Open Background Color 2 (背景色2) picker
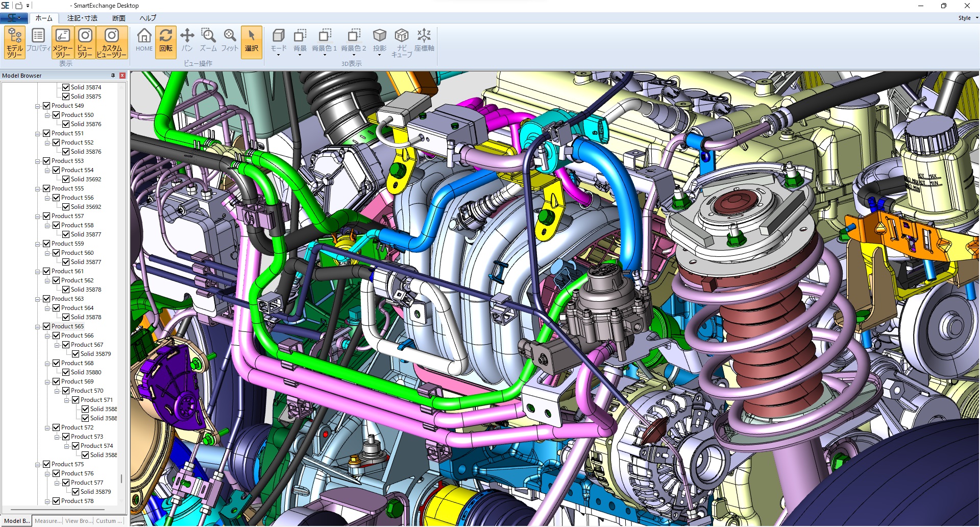980x527 pixels. 354,42
